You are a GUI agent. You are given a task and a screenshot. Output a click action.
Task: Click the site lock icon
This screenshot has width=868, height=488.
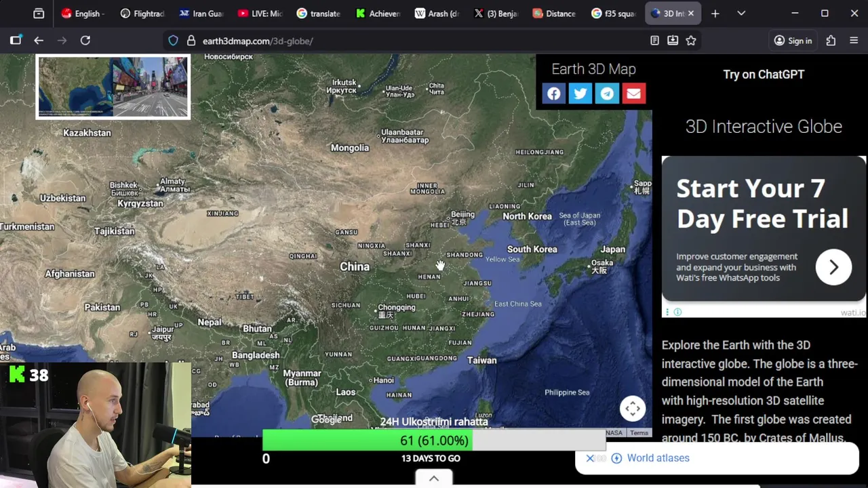click(191, 41)
